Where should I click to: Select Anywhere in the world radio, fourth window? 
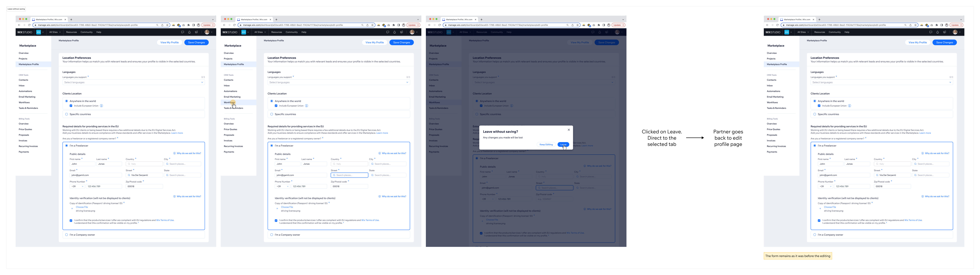coord(815,101)
